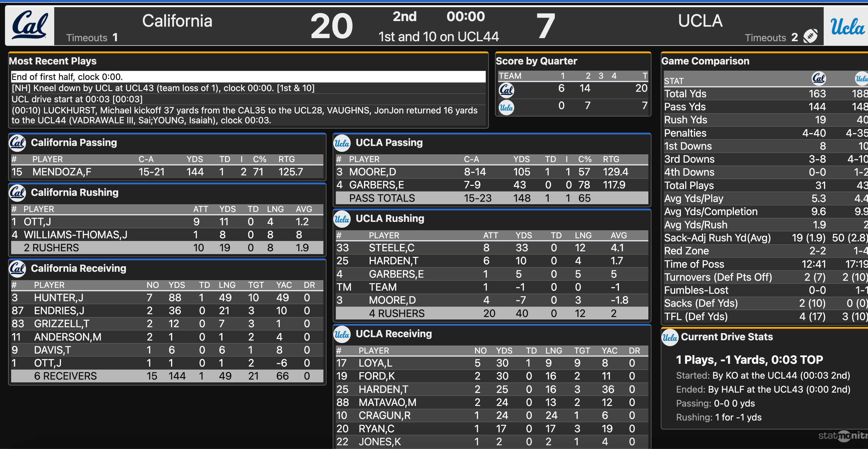Click the UCLA icon in the Score by Quarter table
This screenshot has width=868, height=449.
(x=506, y=107)
